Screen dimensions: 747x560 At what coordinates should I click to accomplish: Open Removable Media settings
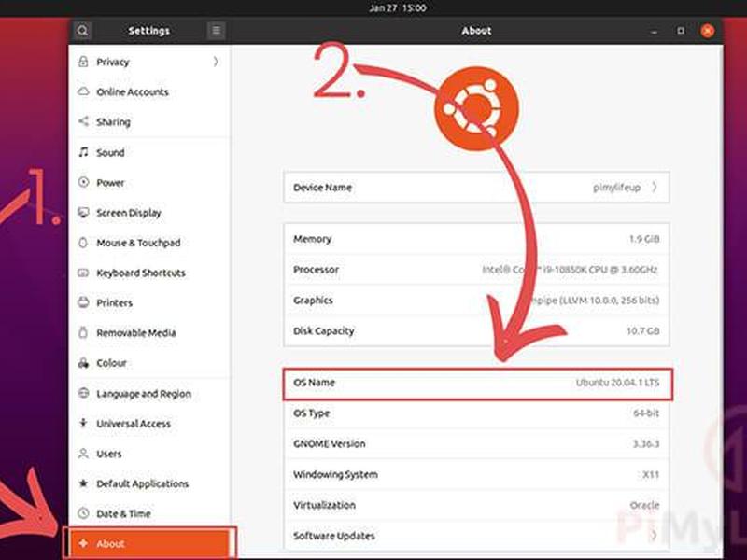click(x=149, y=332)
